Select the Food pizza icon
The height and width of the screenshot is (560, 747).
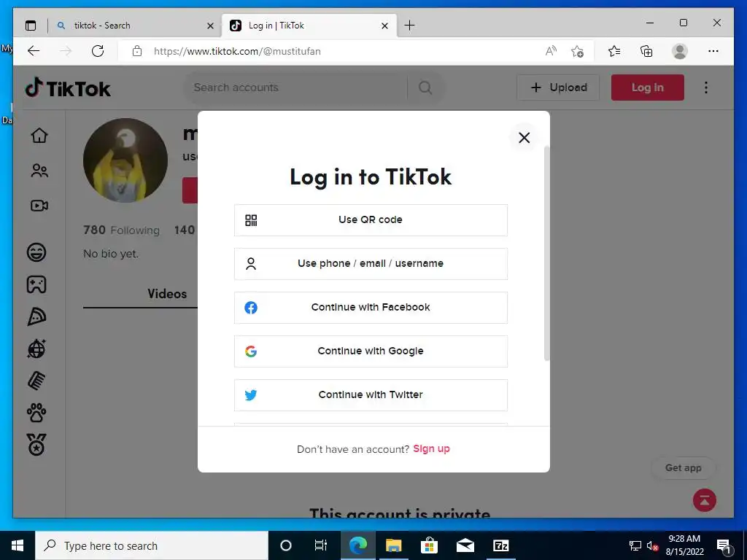[36, 316]
